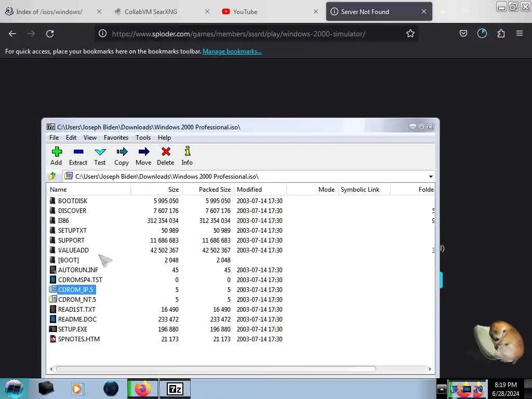Show hidden system tray icons arrow
Viewport: 532px width, 399px height.
click(442, 389)
